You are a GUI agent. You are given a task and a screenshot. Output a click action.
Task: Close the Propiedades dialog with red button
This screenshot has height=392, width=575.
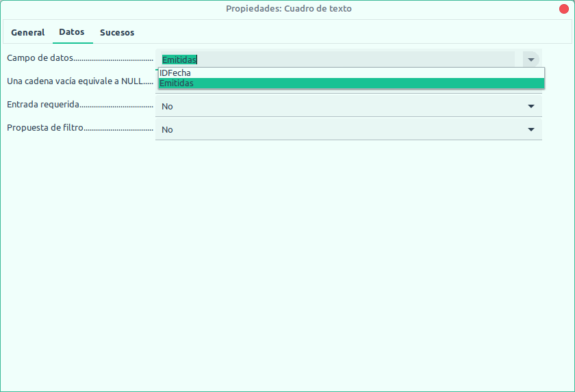tap(564, 9)
